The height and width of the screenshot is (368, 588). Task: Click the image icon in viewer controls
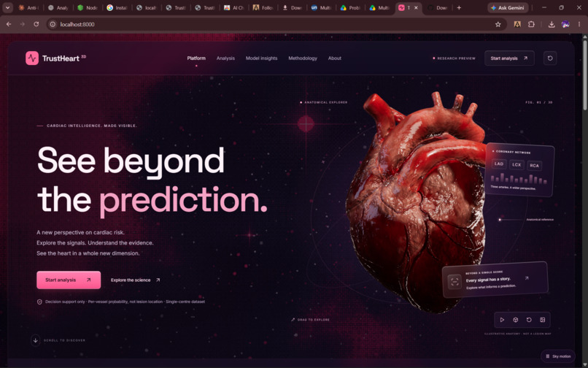542,320
